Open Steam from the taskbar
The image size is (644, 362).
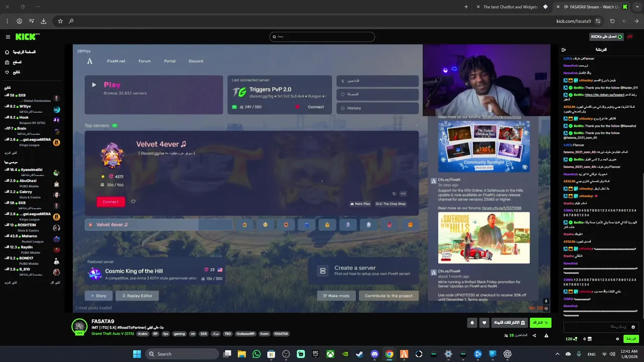[x=360, y=354]
